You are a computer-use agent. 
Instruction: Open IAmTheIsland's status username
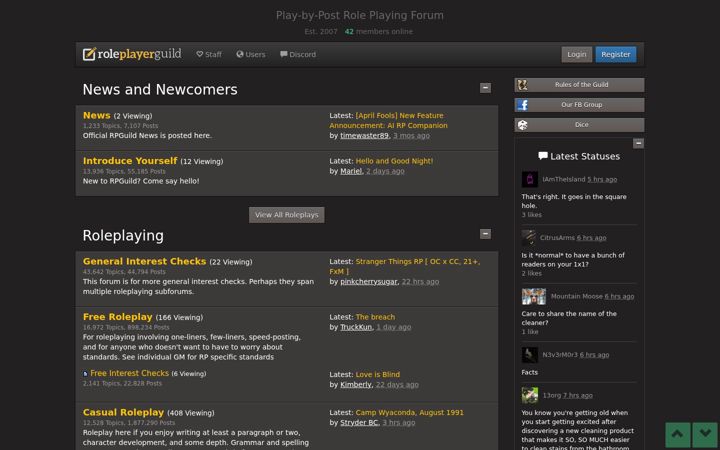pos(563,180)
